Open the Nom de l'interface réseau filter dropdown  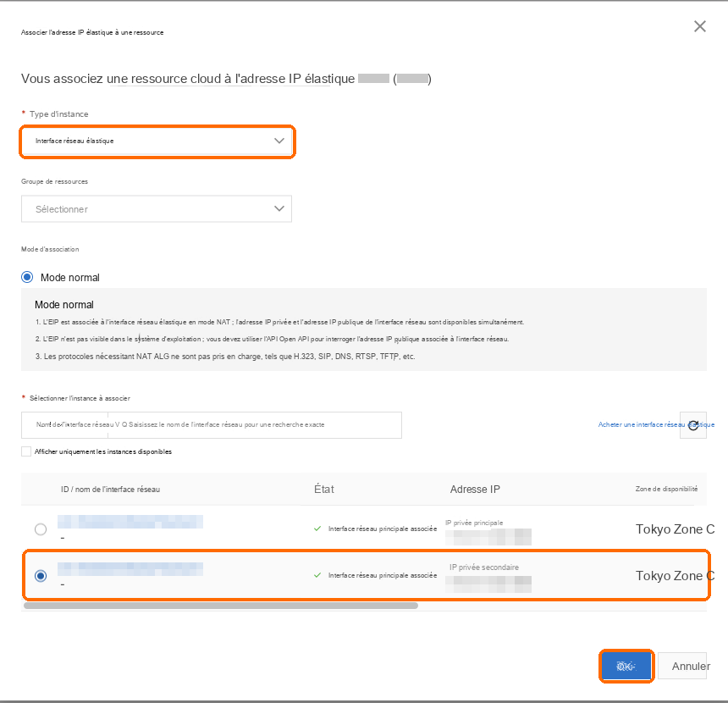point(65,424)
